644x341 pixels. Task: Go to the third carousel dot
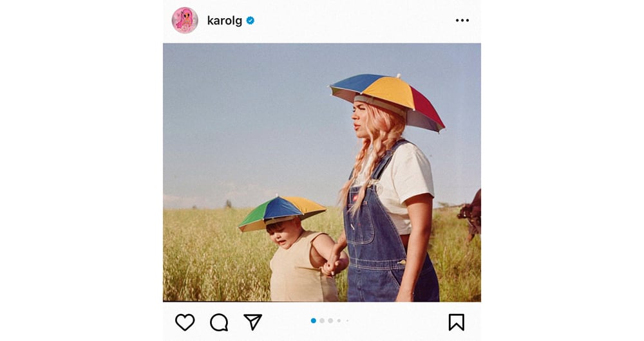(330, 320)
